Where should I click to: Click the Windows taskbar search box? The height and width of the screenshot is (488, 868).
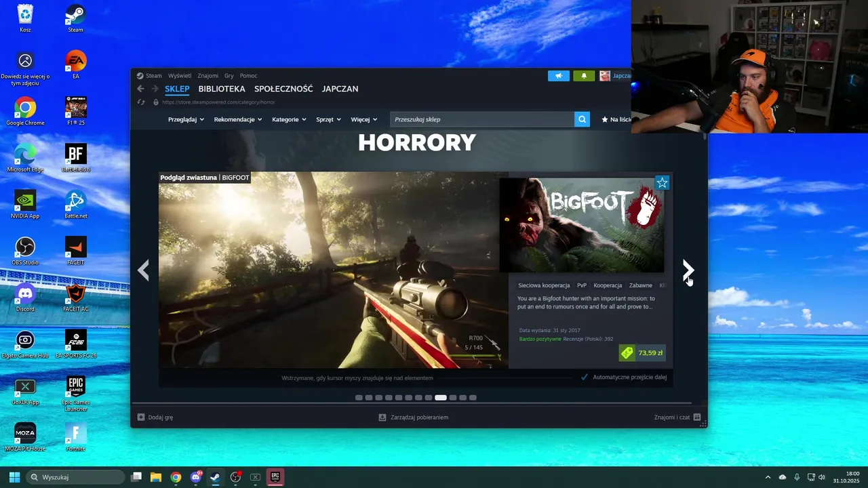coord(75,477)
